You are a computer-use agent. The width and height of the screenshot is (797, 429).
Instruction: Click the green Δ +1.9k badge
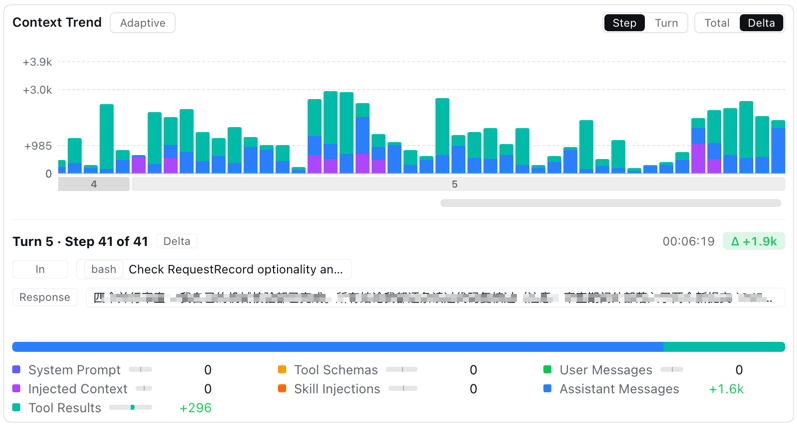tap(754, 241)
